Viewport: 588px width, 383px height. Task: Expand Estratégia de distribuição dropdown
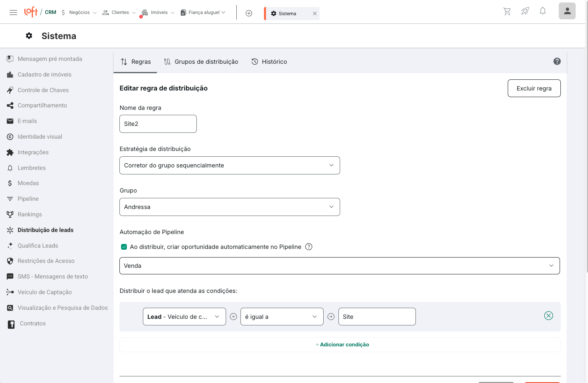[x=229, y=165]
